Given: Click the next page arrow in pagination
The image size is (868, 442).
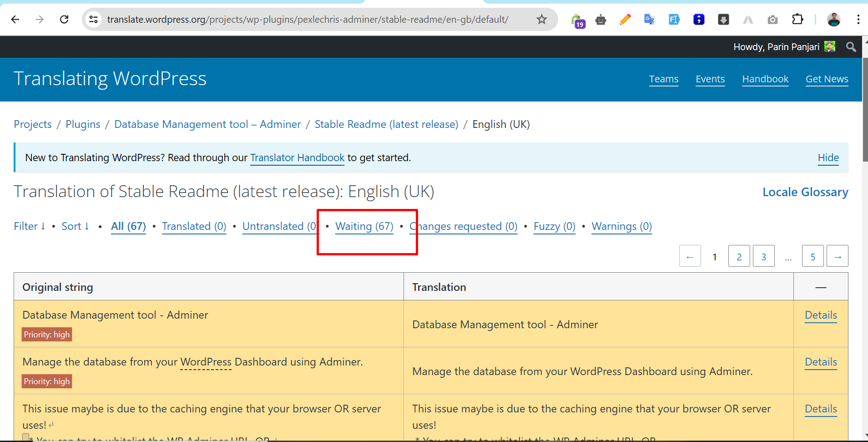Looking at the screenshot, I should click(x=838, y=256).
